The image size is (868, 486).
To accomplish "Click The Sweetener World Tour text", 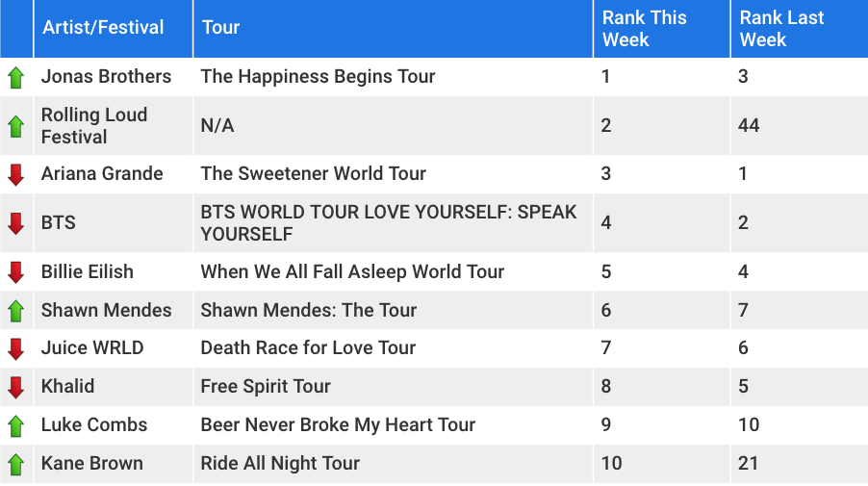I will point(314,174).
